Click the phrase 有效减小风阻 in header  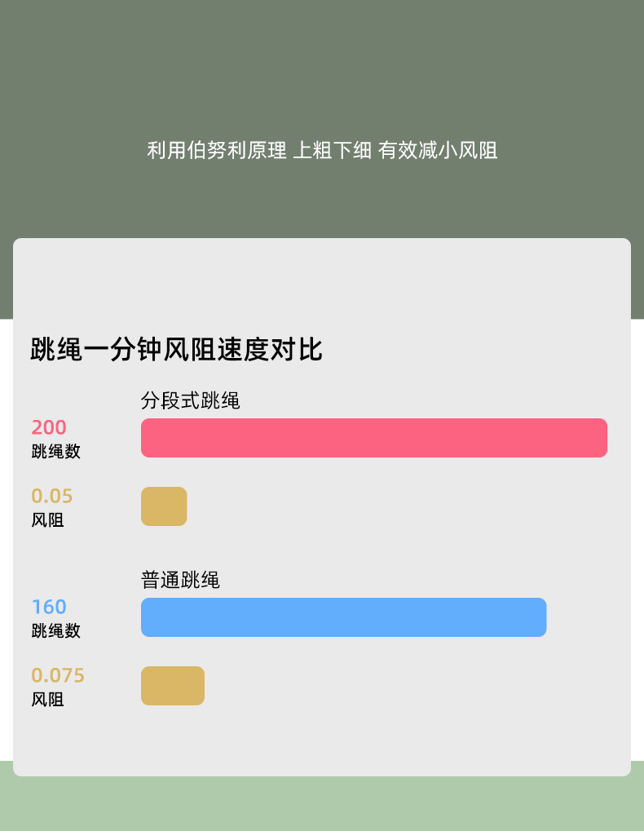(x=438, y=151)
